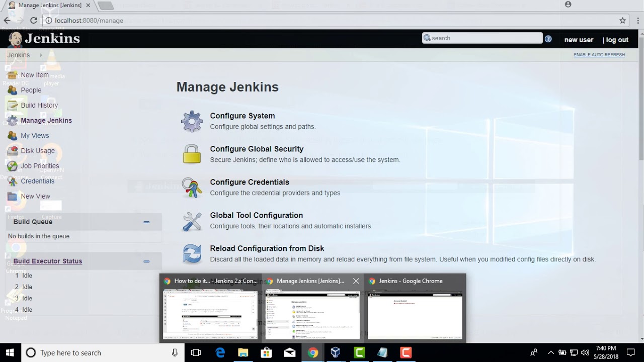
Task: Click the Configure Credentials keys icon
Action: (192, 188)
